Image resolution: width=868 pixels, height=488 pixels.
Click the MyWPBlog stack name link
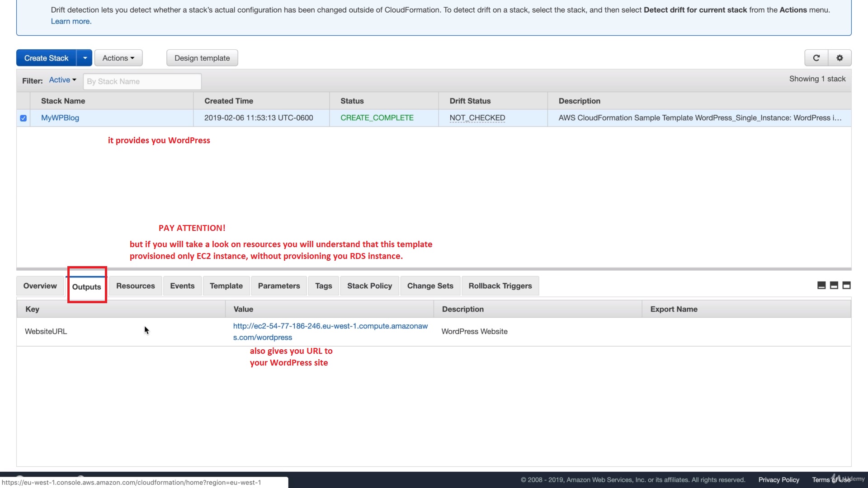click(60, 118)
